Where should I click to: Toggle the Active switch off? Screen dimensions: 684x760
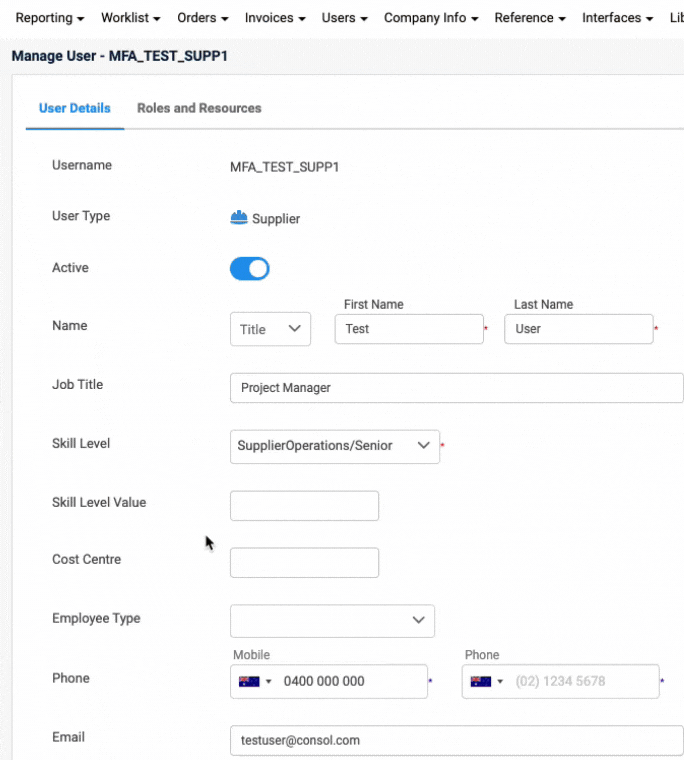click(x=250, y=269)
